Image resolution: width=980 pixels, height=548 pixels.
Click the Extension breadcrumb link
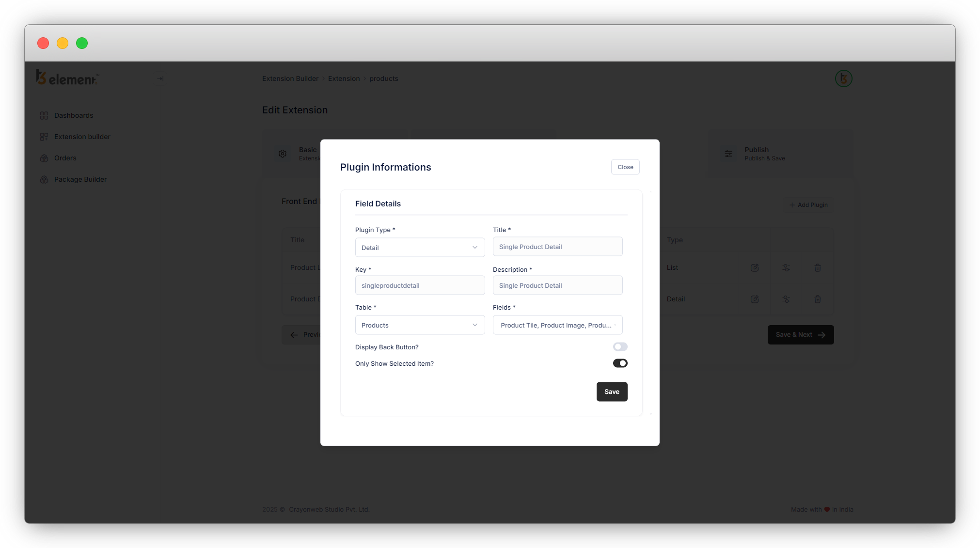pos(344,78)
